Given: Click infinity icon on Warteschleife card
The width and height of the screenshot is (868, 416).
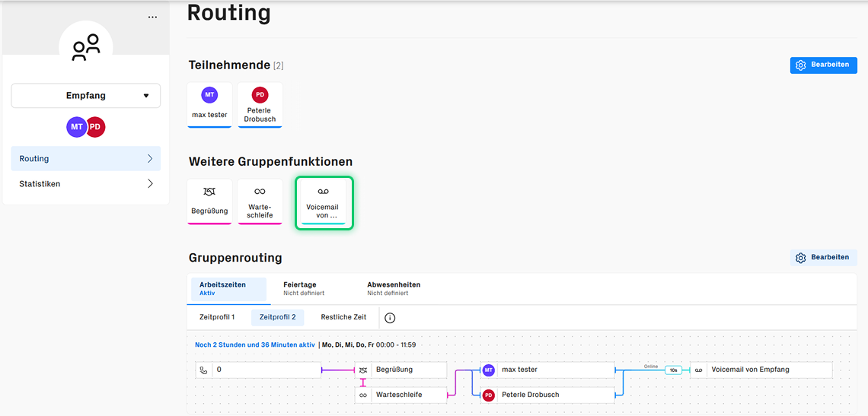Looking at the screenshot, I should tap(260, 192).
